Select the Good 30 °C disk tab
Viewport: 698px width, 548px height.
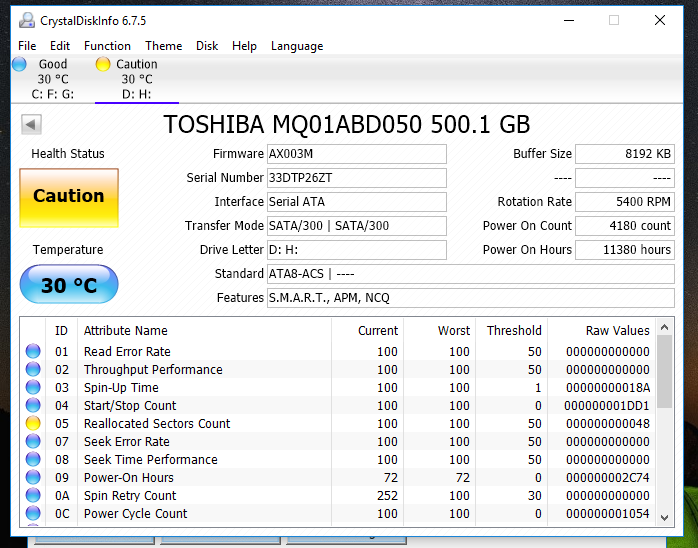coord(53,79)
